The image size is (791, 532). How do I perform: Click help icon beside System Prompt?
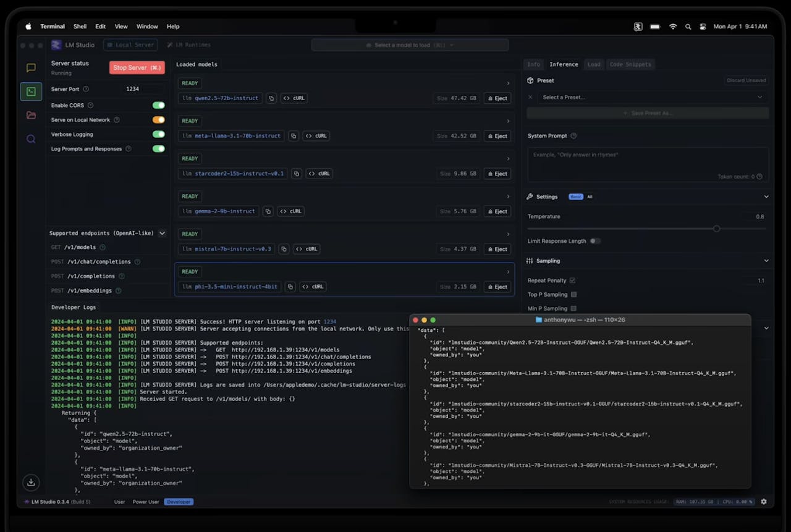(573, 136)
